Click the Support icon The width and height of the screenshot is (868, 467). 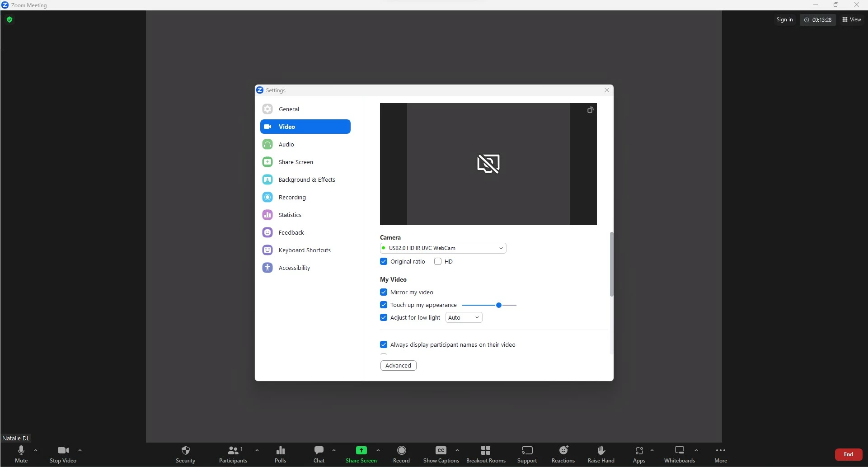tap(527, 450)
